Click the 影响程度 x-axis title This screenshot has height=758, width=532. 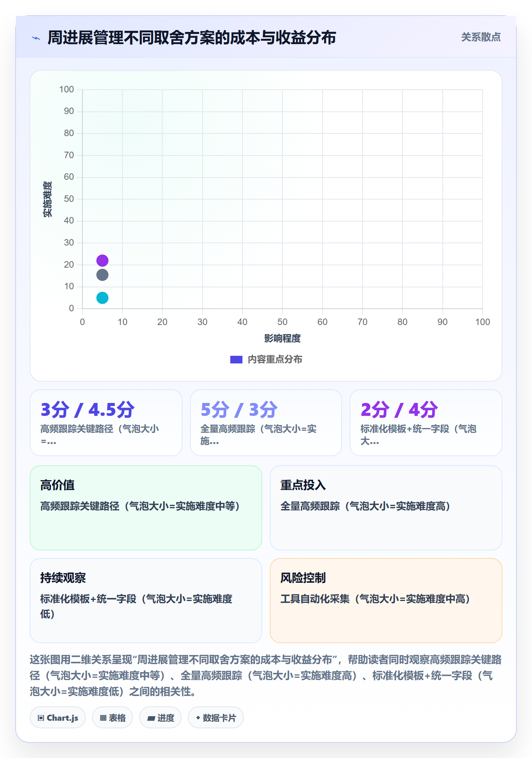[282, 338]
